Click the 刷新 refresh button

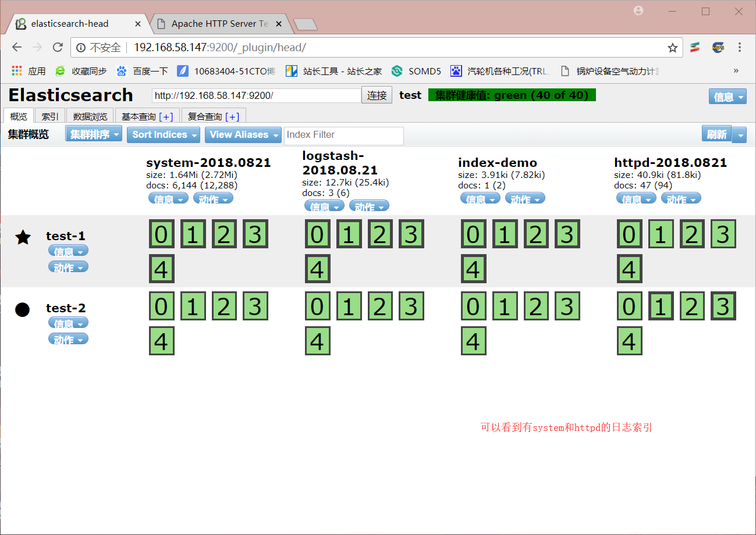717,134
